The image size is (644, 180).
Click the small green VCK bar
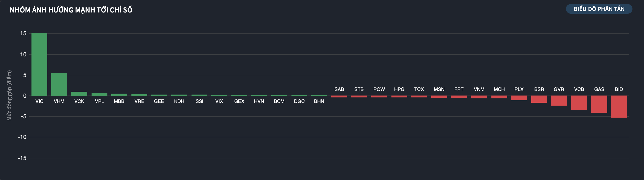79,94
